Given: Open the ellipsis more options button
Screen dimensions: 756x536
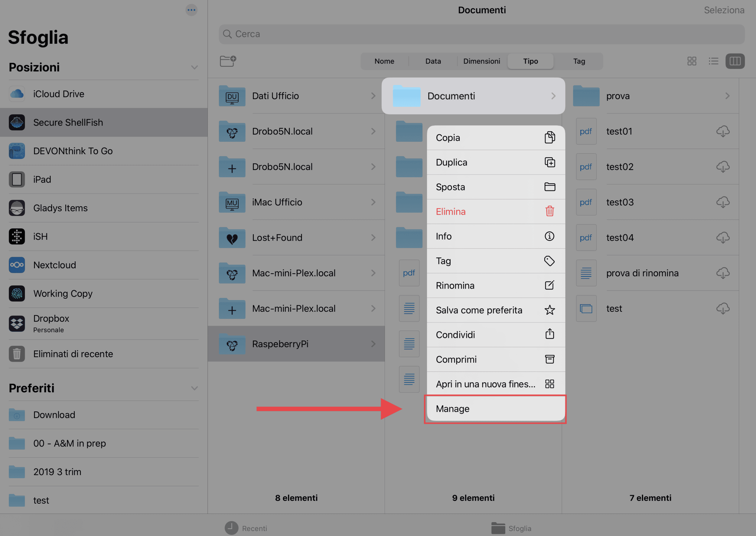Looking at the screenshot, I should (x=191, y=10).
